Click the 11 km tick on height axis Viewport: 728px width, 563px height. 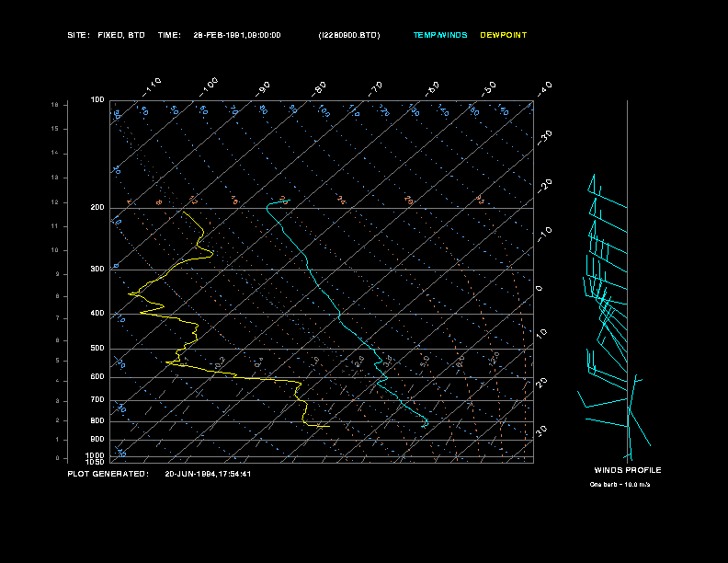tap(55, 226)
